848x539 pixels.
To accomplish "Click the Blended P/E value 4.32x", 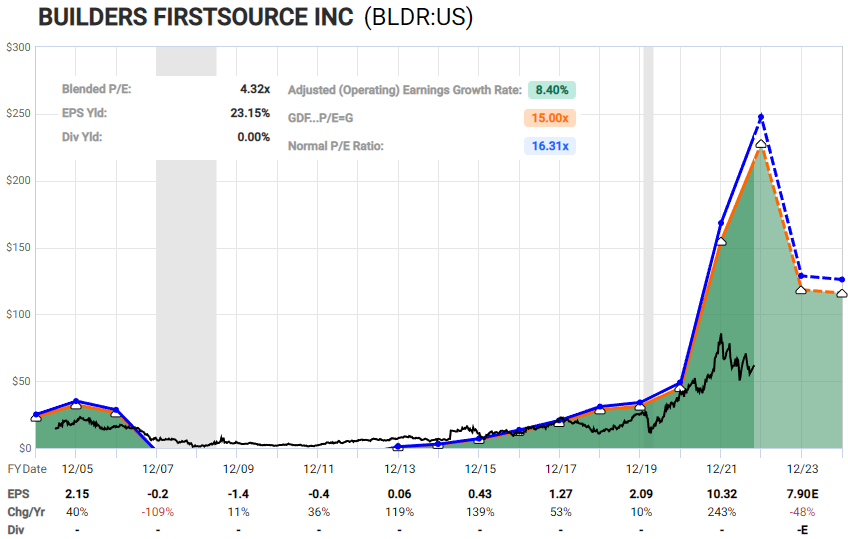I will [x=255, y=89].
